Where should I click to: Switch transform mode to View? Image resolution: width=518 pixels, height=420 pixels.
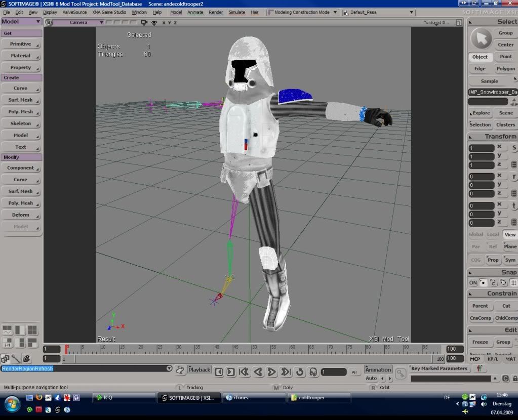point(510,234)
